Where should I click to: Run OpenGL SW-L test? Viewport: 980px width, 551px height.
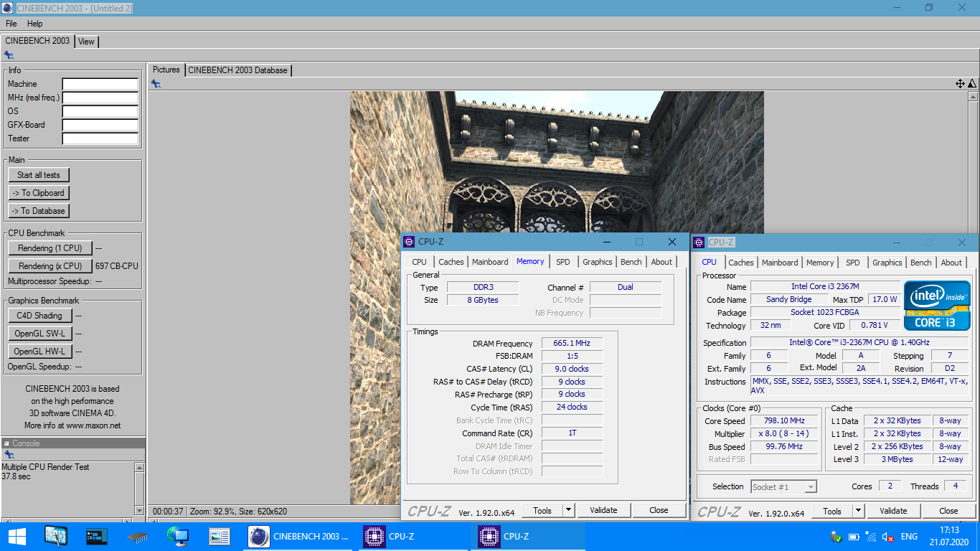pyautogui.click(x=39, y=334)
